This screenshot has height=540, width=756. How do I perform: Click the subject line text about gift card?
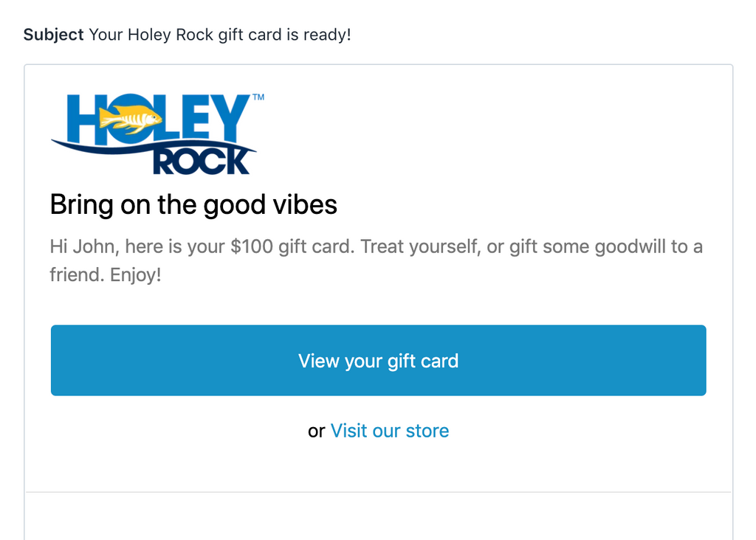(220, 35)
